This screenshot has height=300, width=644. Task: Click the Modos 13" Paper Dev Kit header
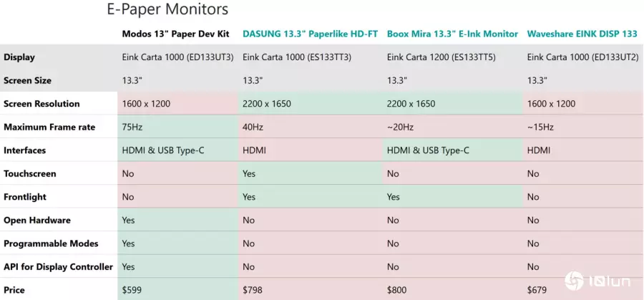click(175, 34)
